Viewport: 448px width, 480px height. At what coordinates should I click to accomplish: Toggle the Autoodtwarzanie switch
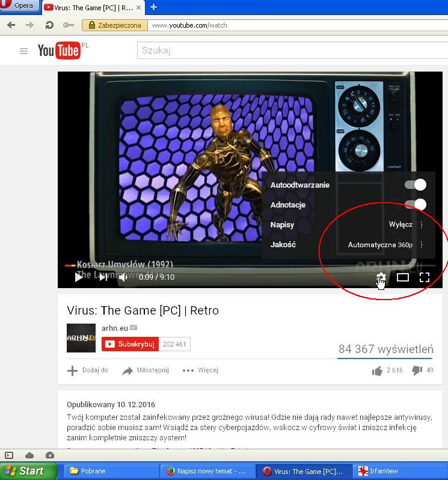pos(416,185)
